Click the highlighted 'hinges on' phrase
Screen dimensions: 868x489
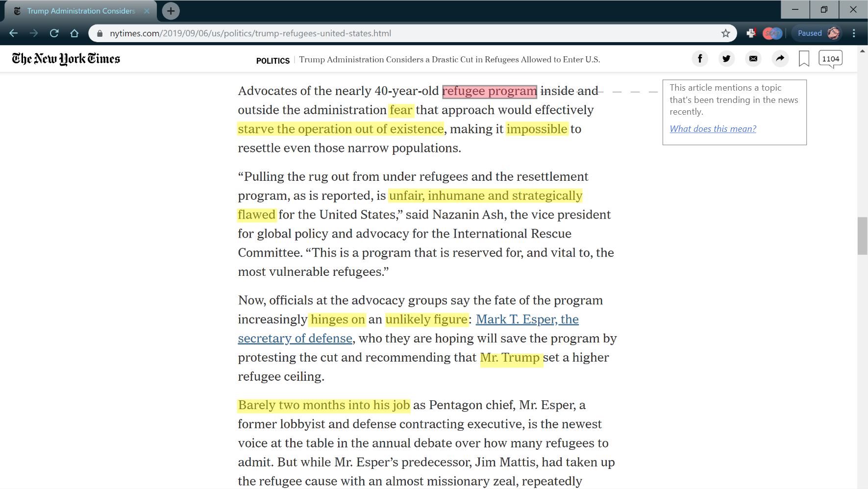pos(337,319)
